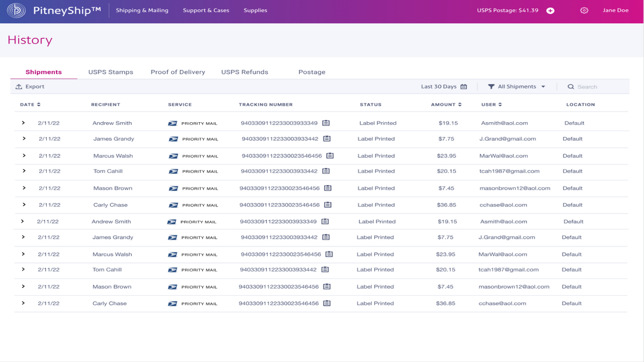
Task: Copy tracking number in first Tom Cahill row
Action: point(326,171)
